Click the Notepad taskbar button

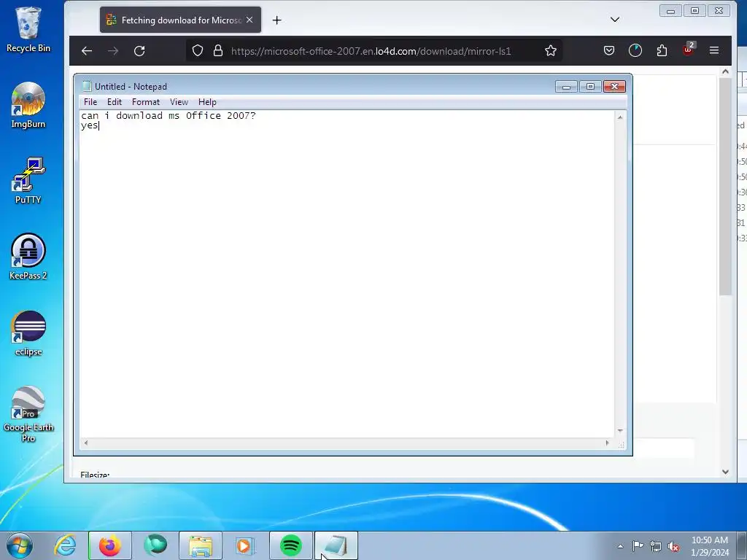336,545
